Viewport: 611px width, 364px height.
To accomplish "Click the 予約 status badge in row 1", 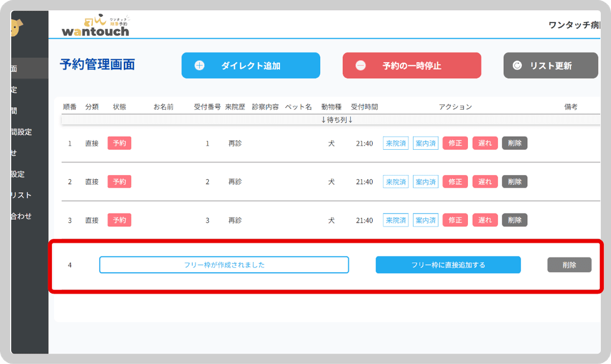I will point(119,144).
